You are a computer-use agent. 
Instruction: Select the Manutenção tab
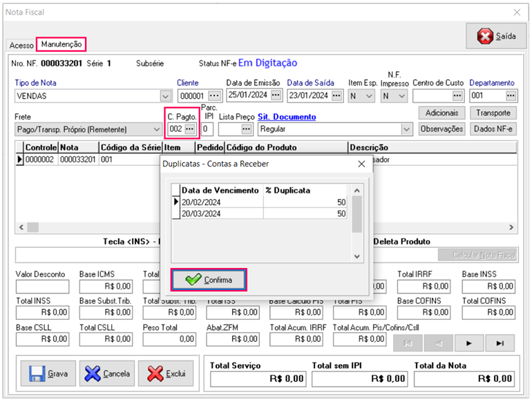[61, 44]
